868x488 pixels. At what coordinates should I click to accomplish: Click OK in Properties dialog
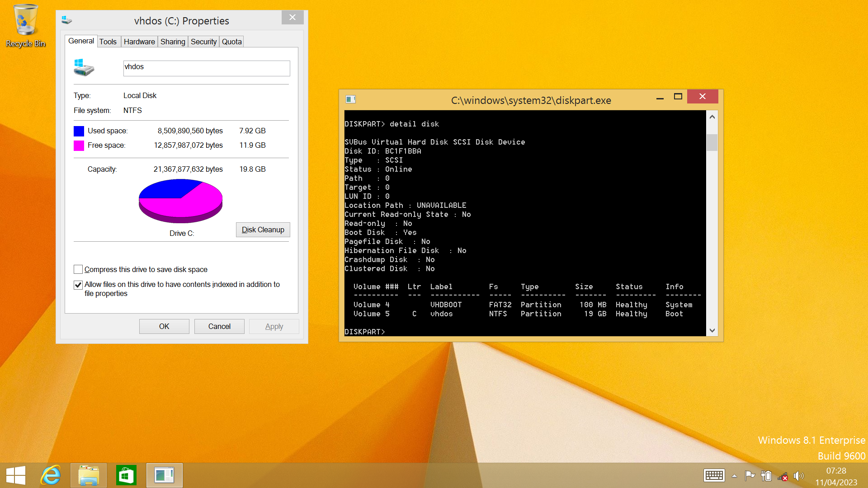164,326
